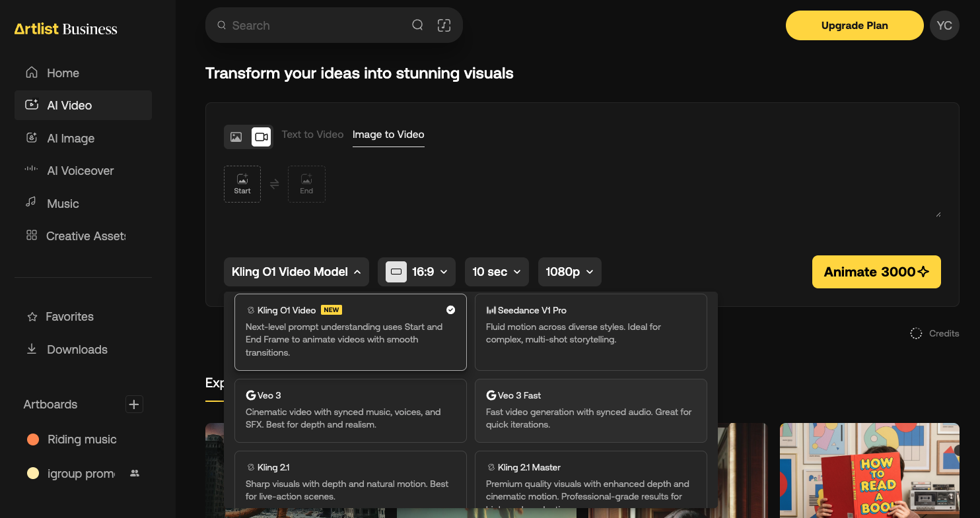Choose the Kling 2.1 model
Image resolution: width=980 pixels, height=518 pixels.
tap(351, 480)
